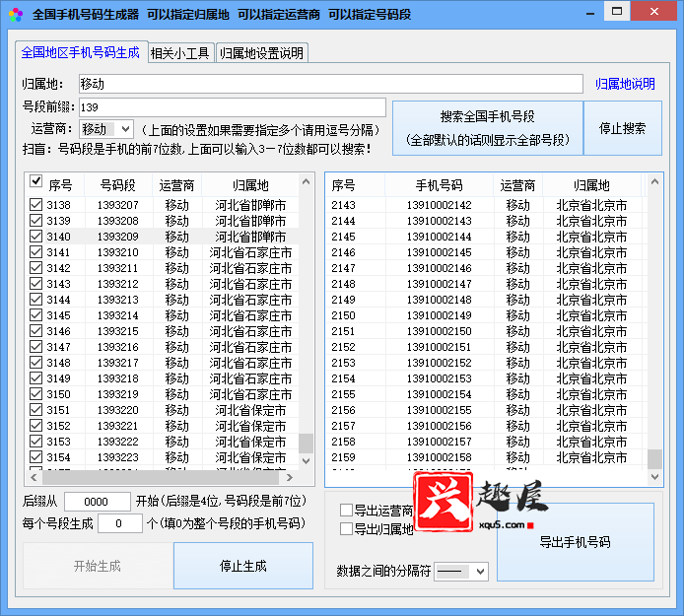Uncheck row 3154 checkbox
The height and width of the screenshot is (616, 684).
[35, 456]
